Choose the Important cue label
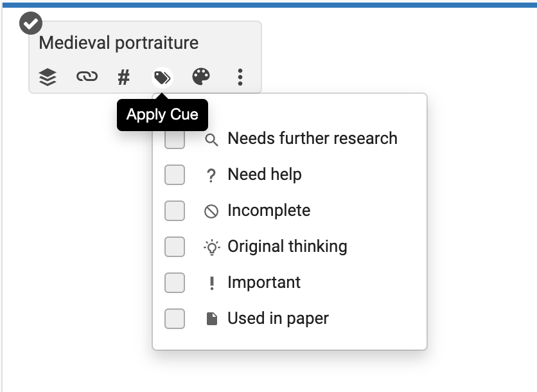This screenshot has height=392, width=537. coord(264,282)
